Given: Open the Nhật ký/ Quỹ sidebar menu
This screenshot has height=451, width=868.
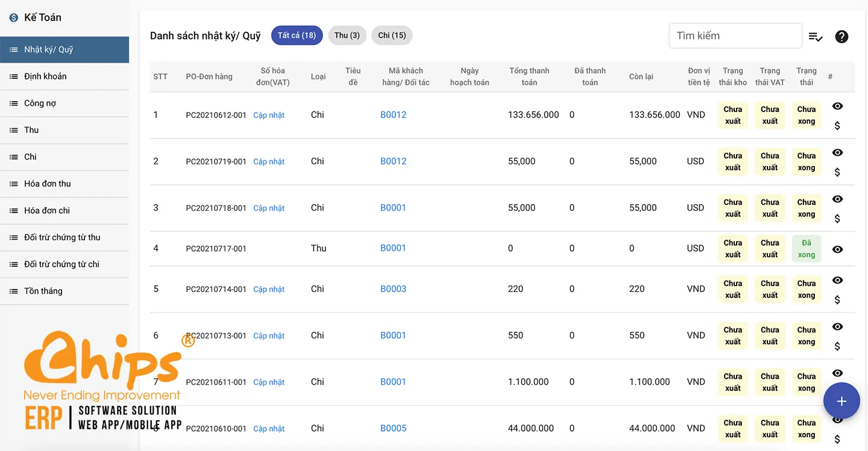Looking at the screenshot, I should click(64, 49).
